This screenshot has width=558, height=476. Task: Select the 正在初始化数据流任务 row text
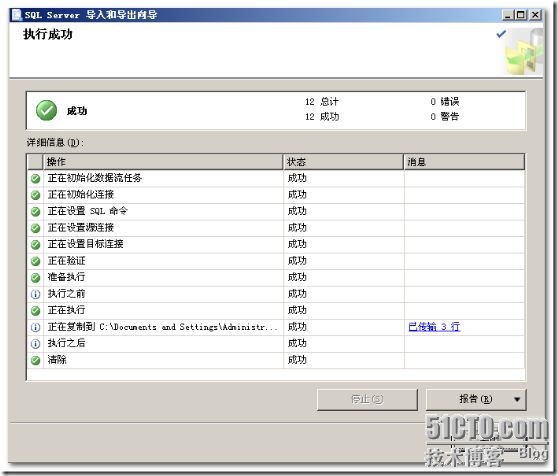(x=95, y=178)
